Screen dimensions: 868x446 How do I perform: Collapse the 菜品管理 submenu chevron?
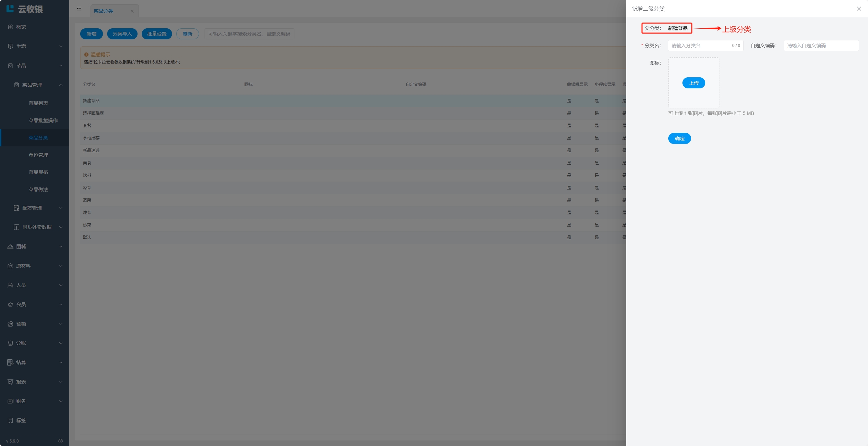pyautogui.click(x=61, y=85)
